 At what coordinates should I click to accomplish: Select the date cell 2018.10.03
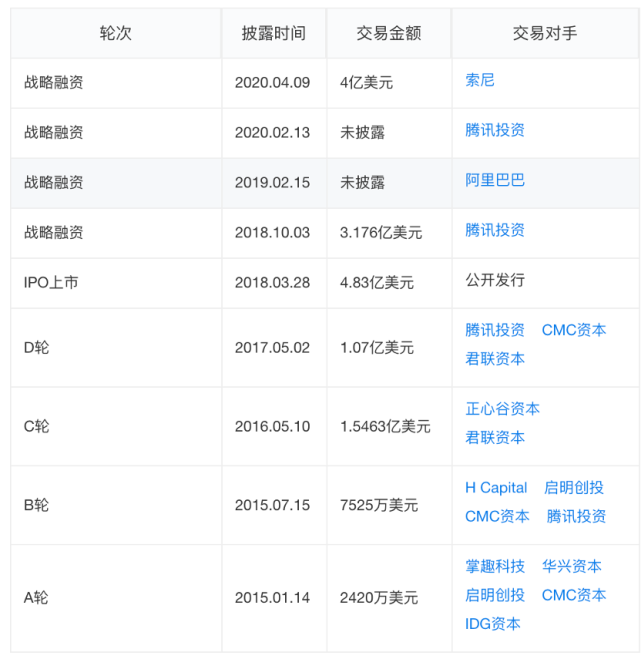pos(272,232)
